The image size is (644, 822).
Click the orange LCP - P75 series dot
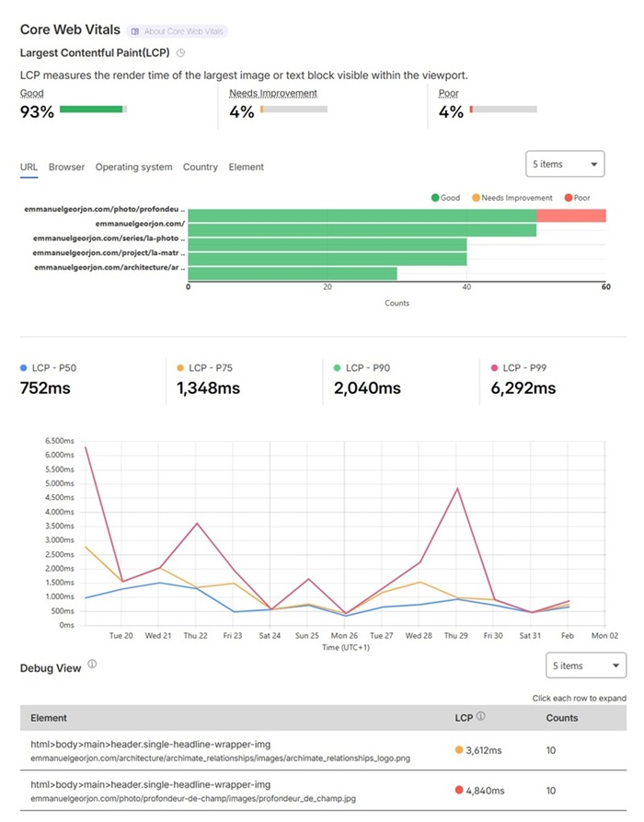coord(180,367)
